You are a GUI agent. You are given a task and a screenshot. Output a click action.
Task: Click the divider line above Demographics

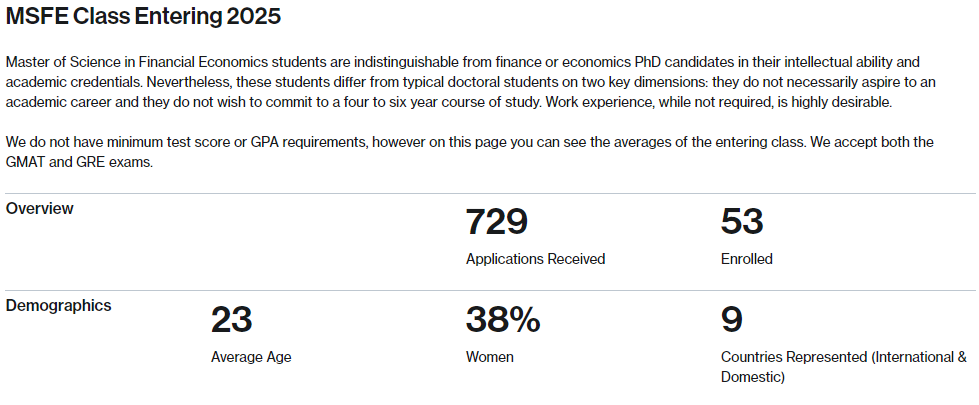click(x=490, y=290)
